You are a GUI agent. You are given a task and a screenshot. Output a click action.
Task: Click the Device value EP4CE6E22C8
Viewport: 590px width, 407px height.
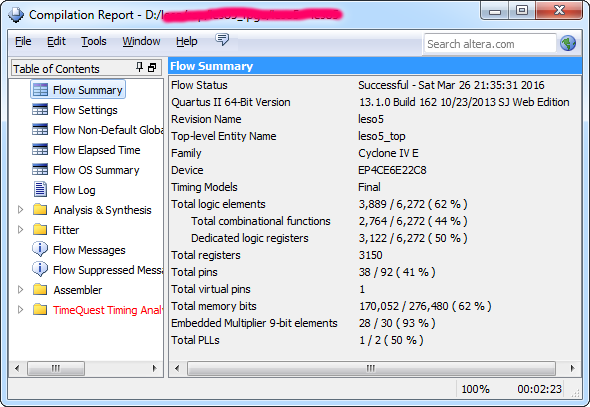pos(392,170)
